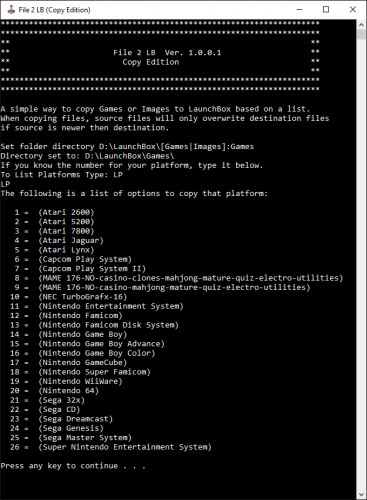Click the Press any key to continue prompt

click(x=73, y=466)
